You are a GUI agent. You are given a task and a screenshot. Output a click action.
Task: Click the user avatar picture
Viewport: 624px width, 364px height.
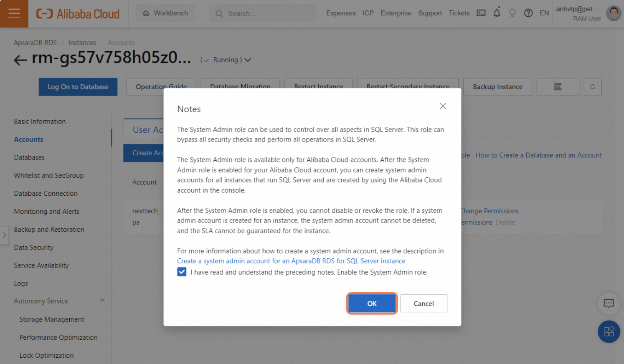[x=614, y=13]
